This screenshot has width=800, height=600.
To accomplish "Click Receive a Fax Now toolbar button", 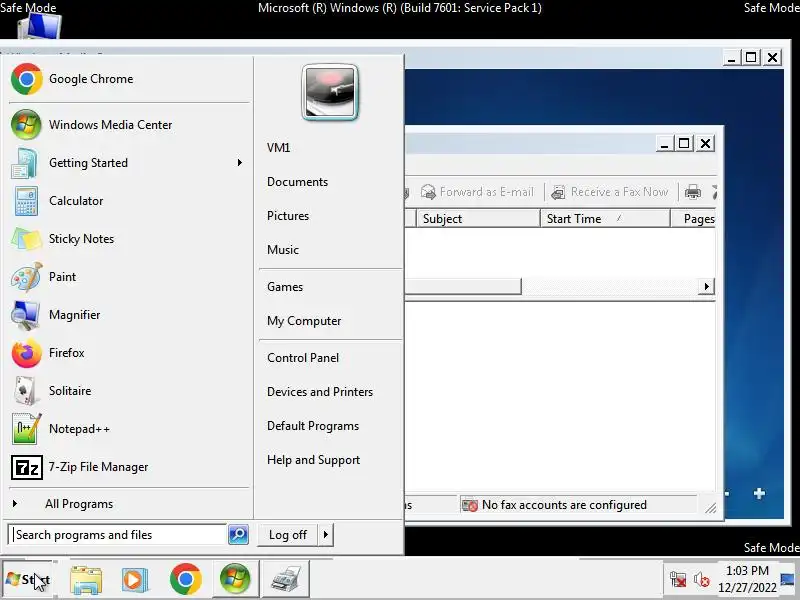I will (x=610, y=192).
